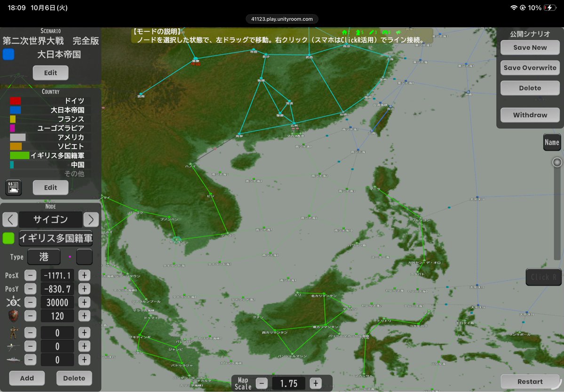Click the PosX value field

point(57,275)
